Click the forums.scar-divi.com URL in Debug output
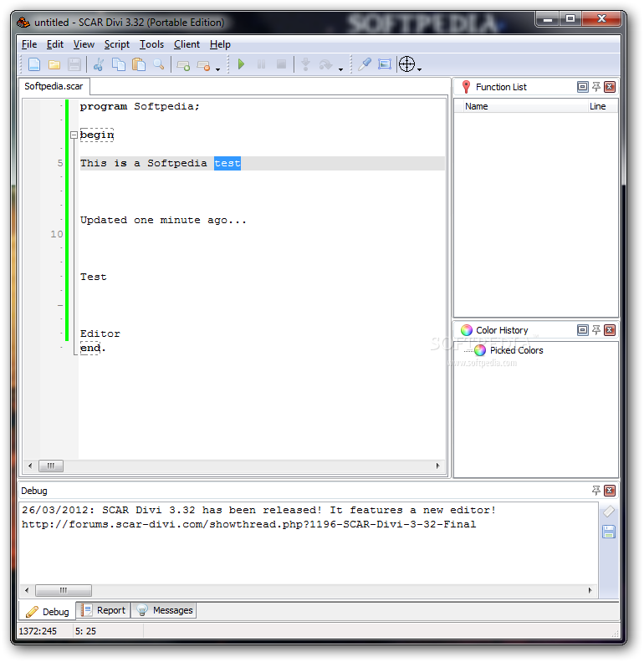Viewport: 644px width, 662px height. pyautogui.click(x=249, y=524)
